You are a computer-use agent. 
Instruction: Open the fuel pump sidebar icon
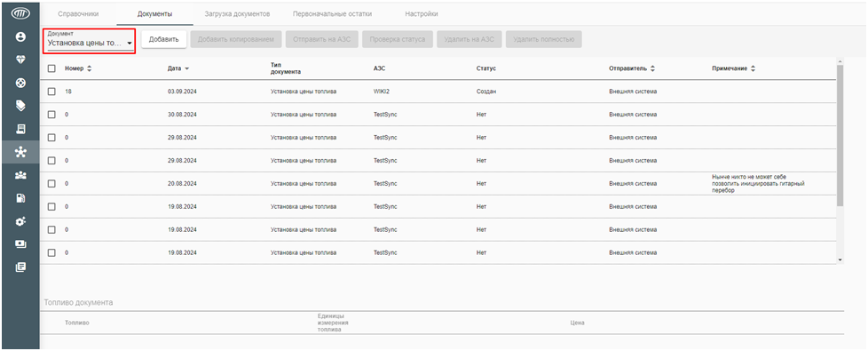coord(20,198)
